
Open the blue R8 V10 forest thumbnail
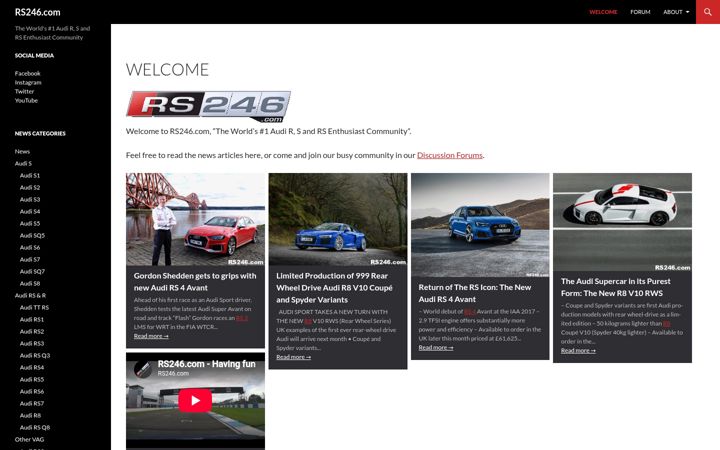338,219
